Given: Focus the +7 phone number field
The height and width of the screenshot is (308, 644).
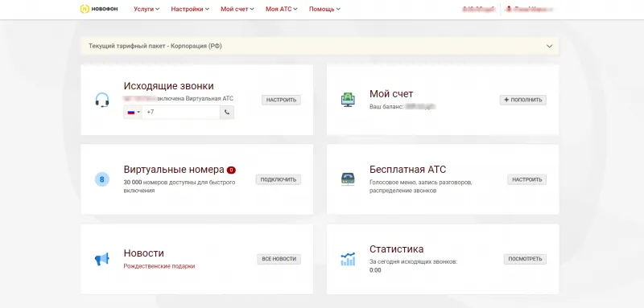Looking at the screenshot, I should 180,112.
